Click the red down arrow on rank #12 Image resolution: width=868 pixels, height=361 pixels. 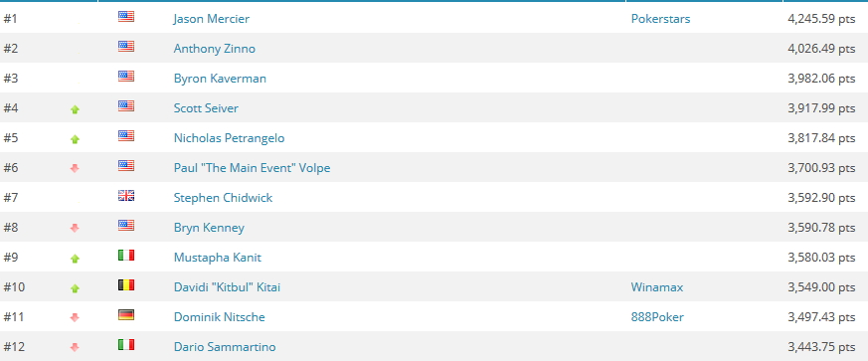[x=75, y=348]
